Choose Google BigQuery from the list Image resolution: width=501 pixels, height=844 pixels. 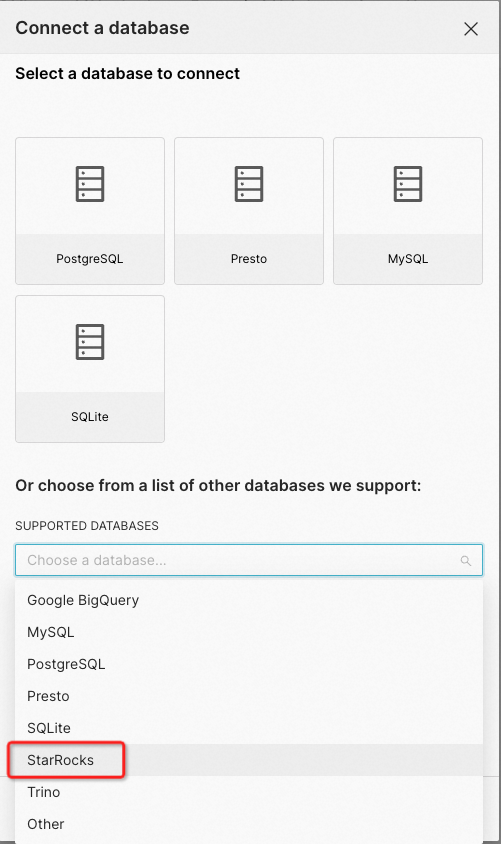249,600
